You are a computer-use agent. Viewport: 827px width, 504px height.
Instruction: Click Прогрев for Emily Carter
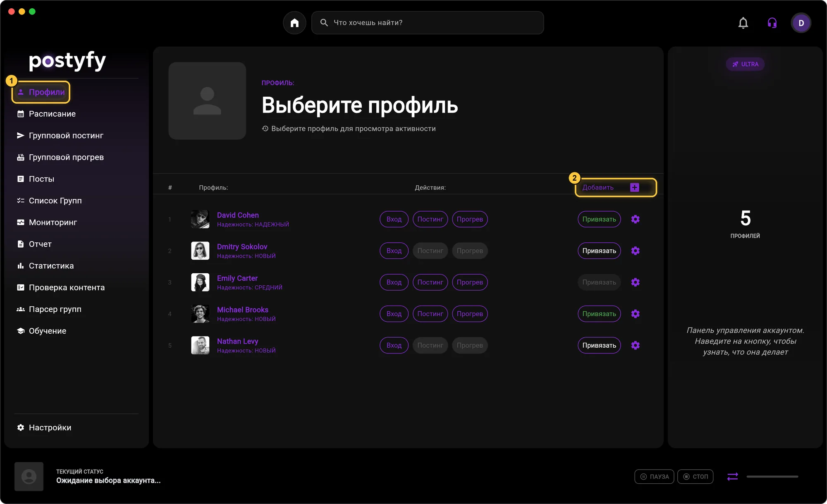click(470, 282)
